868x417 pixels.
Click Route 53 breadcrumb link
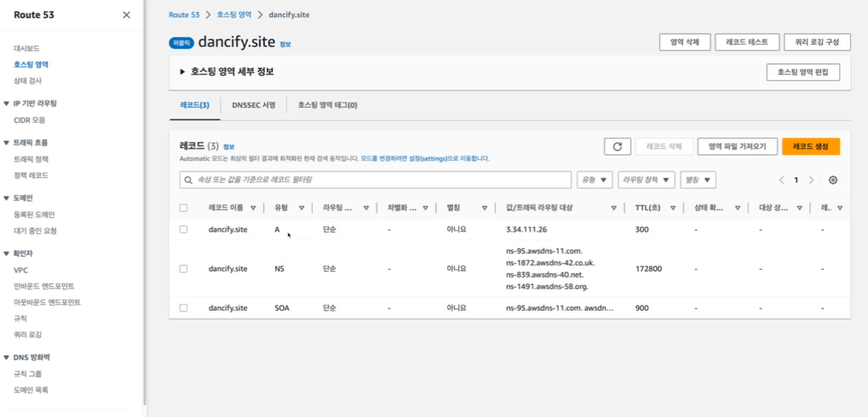click(x=184, y=15)
